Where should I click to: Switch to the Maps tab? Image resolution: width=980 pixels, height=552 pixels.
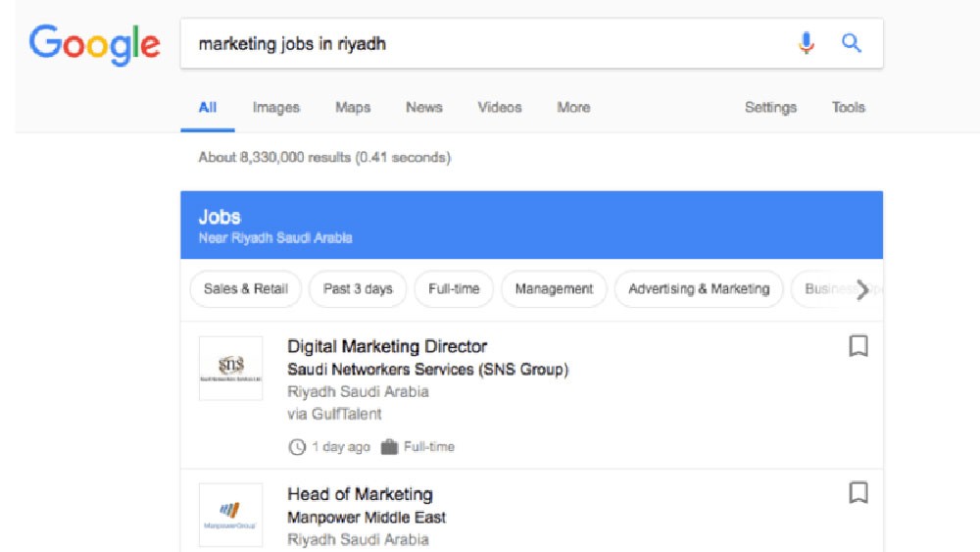pyautogui.click(x=353, y=108)
